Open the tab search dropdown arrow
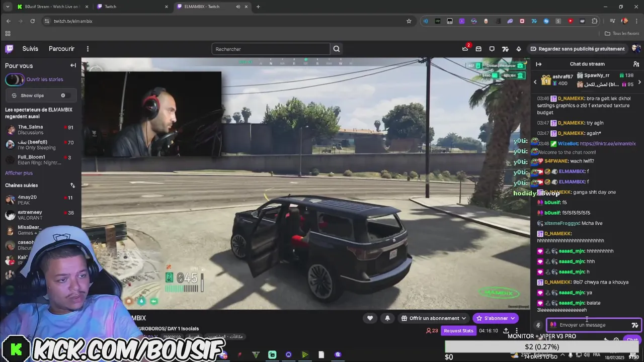 [8, 7]
